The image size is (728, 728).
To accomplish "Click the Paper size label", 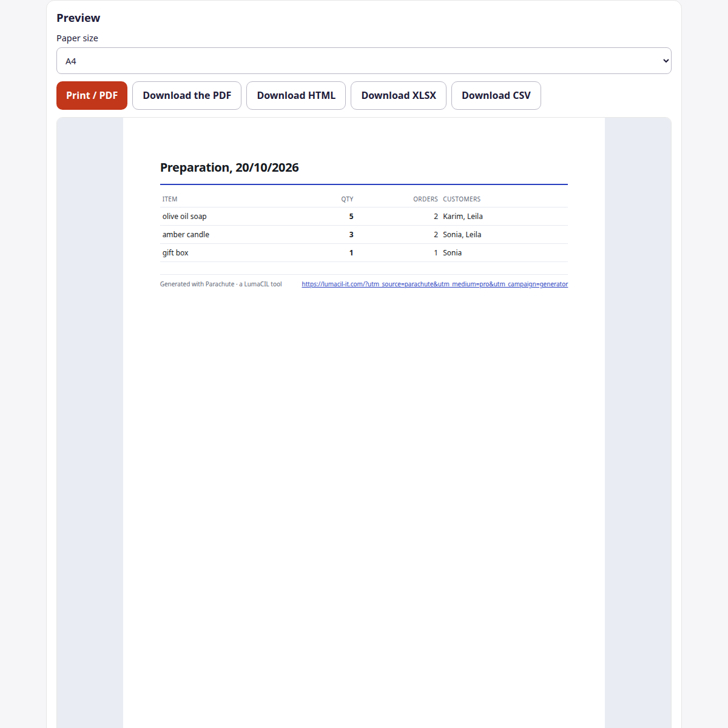I will pyautogui.click(x=77, y=38).
